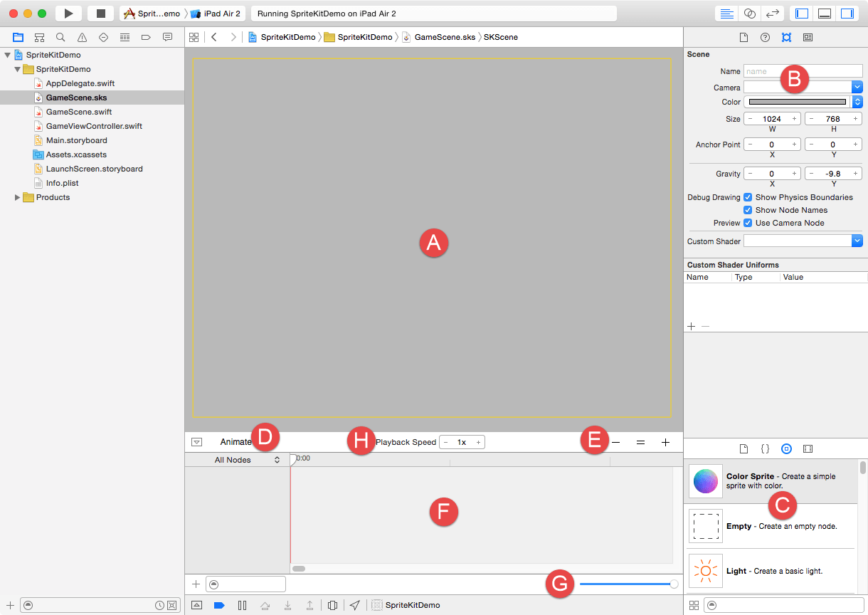This screenshot has height=615, width=868.
Task: Expand the Custom Shader dropdown
Action: [x=857, y=241]
